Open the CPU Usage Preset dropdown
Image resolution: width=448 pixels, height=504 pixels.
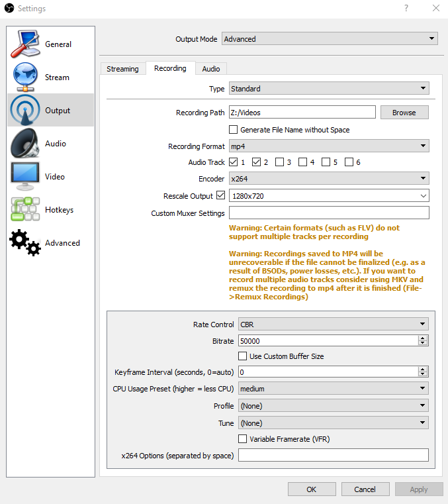[334, 389]
